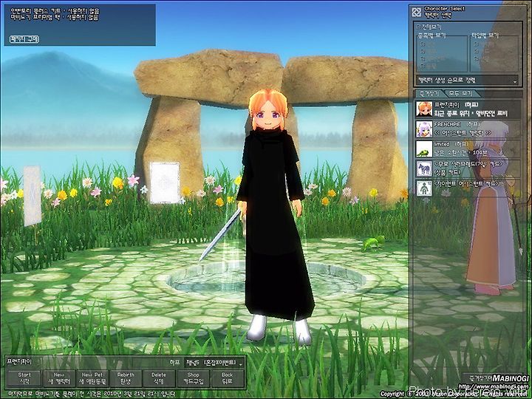Click the purchase button in the premium info box

24,39
